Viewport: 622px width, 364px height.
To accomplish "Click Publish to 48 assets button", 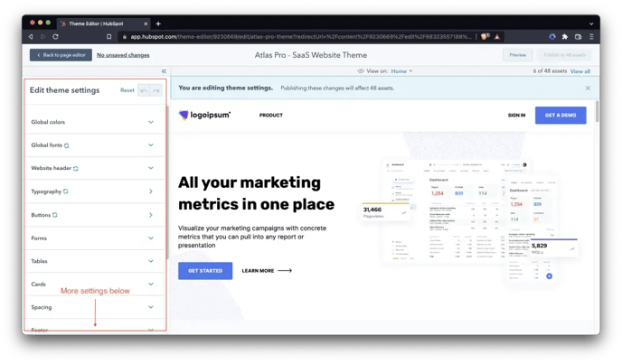I will pyautogui.click(x=564, y=55).
